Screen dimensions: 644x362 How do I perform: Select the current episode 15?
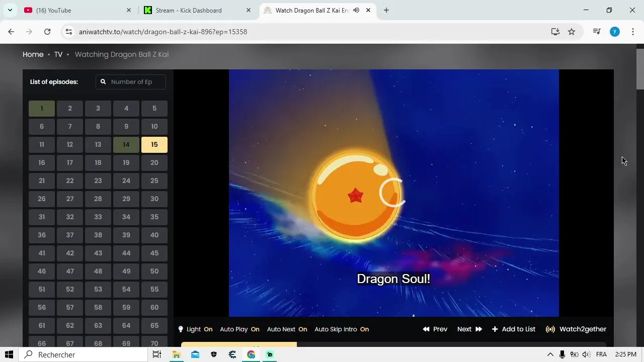pos(154,144)
